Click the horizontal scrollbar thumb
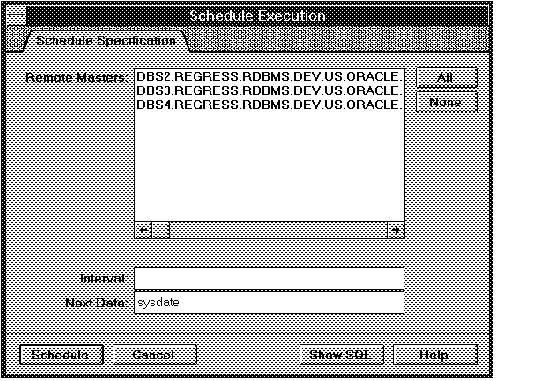This screenshot has width=536, height=381. (x=160, y=230)
